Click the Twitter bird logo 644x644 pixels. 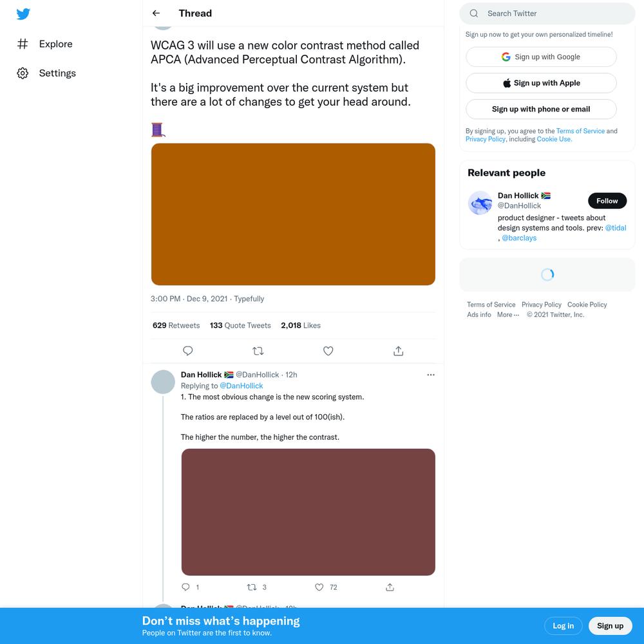pos(23,14)
